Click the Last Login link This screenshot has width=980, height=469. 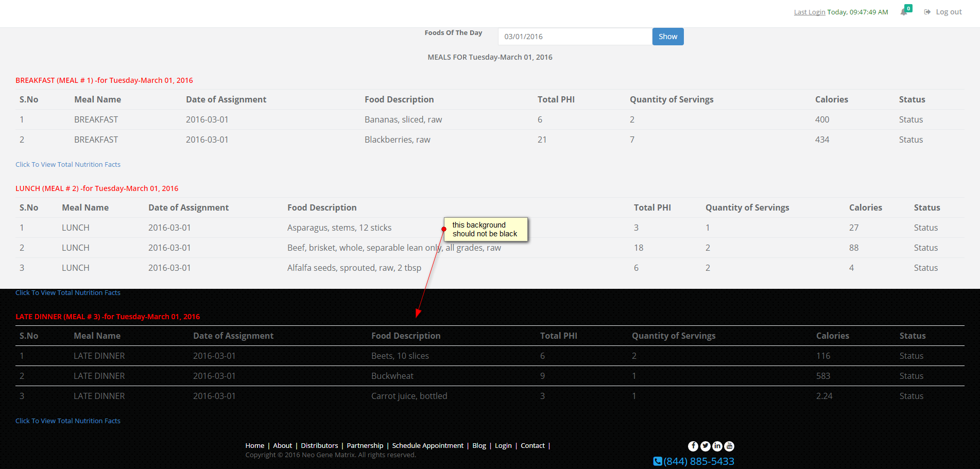[x=810, y=12]
